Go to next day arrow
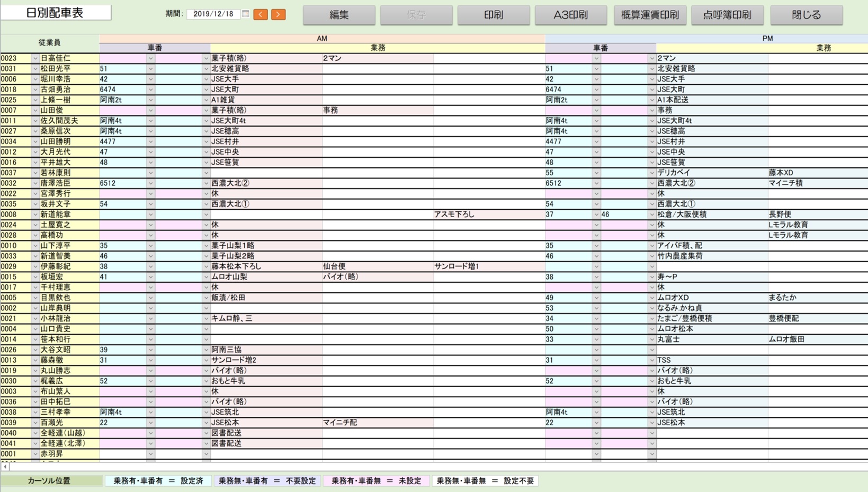 (279, 14)
